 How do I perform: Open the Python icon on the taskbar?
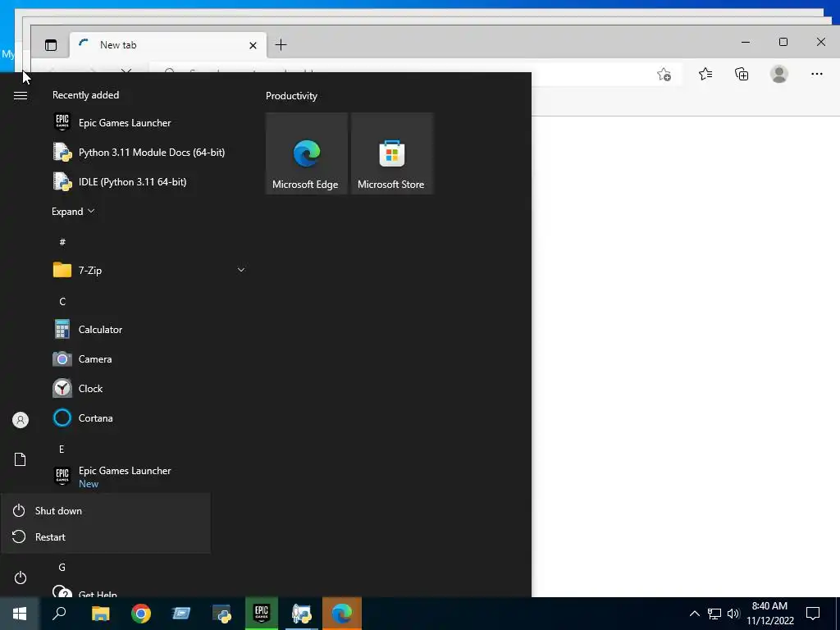pos(221,614)
